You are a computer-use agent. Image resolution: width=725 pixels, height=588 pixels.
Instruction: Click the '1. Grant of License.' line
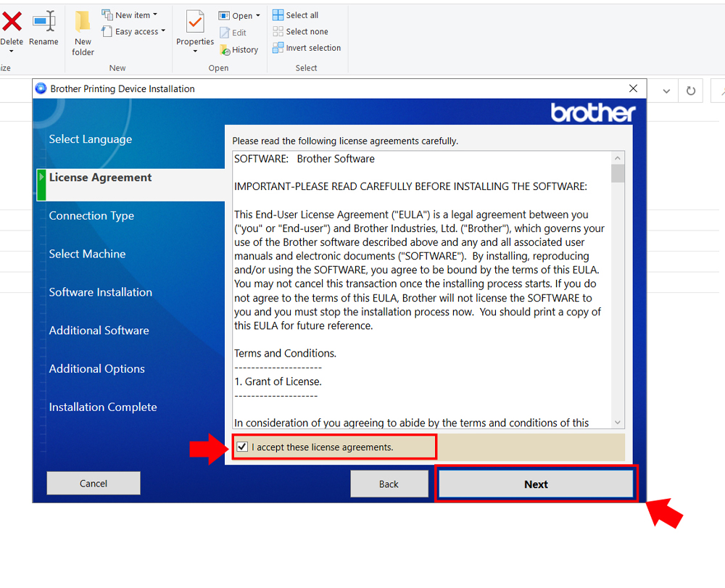(x=278, y=381)
